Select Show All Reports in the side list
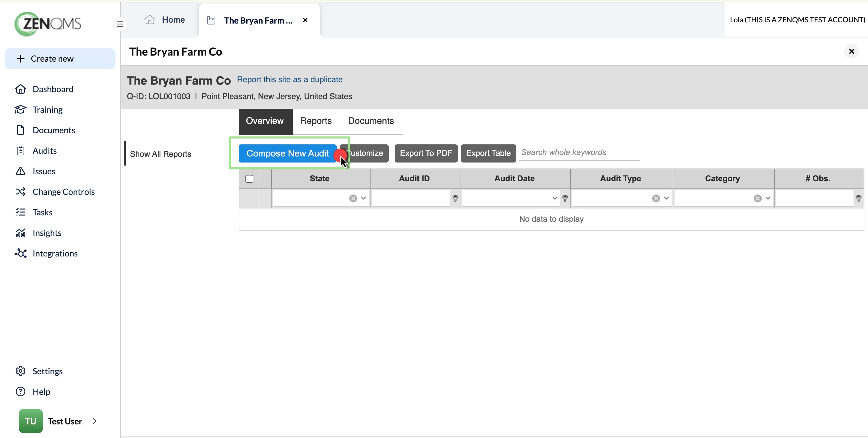The image size is (868, 438). point(160,154)
